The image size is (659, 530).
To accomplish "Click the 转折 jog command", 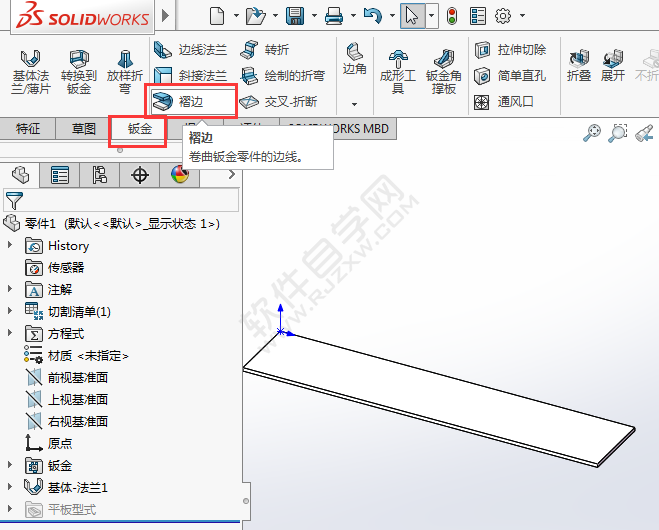I will coord(265,50).
